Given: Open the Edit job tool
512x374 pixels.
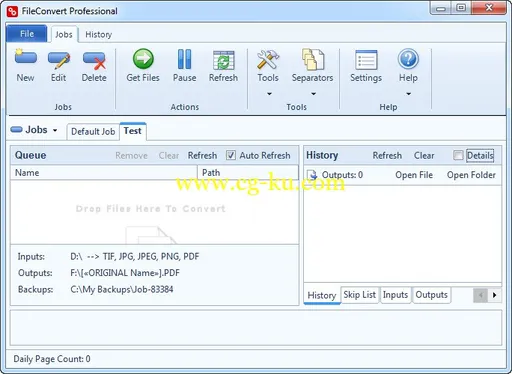Looking at the screenshot, I should click(x=59, y=66).
